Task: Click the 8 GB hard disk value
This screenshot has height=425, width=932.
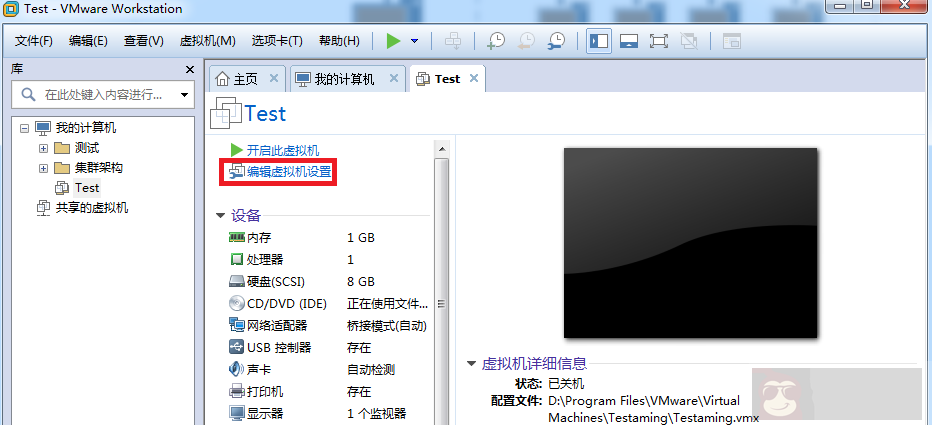Action: pyautogui.click(x=361, y=282)
